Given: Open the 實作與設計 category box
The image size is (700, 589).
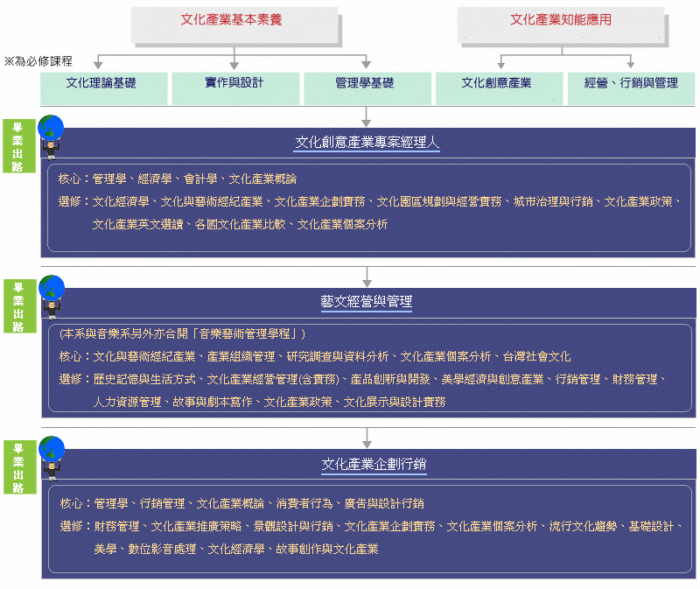Looking at the screenshot, I should point(235,88).
